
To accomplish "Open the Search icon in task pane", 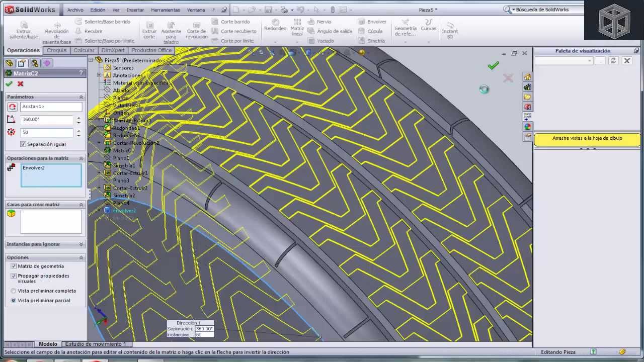I will tap(527, 107).
